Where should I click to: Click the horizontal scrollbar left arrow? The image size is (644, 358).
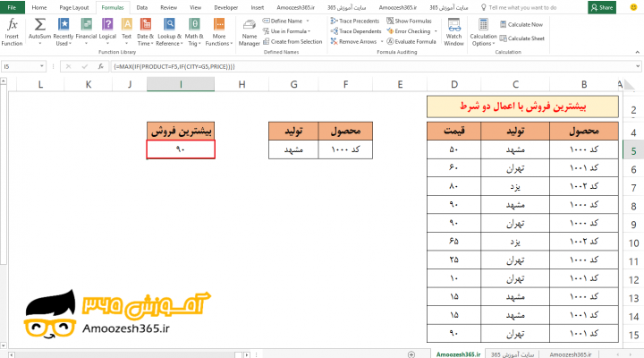pos(12,354)
